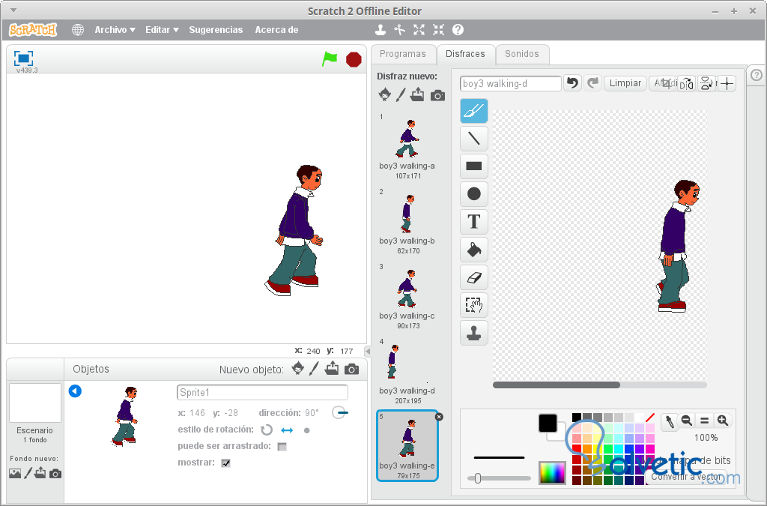Reset paint canvas zoom to 100%
This screenshot has height=506, width=767.
704,420
